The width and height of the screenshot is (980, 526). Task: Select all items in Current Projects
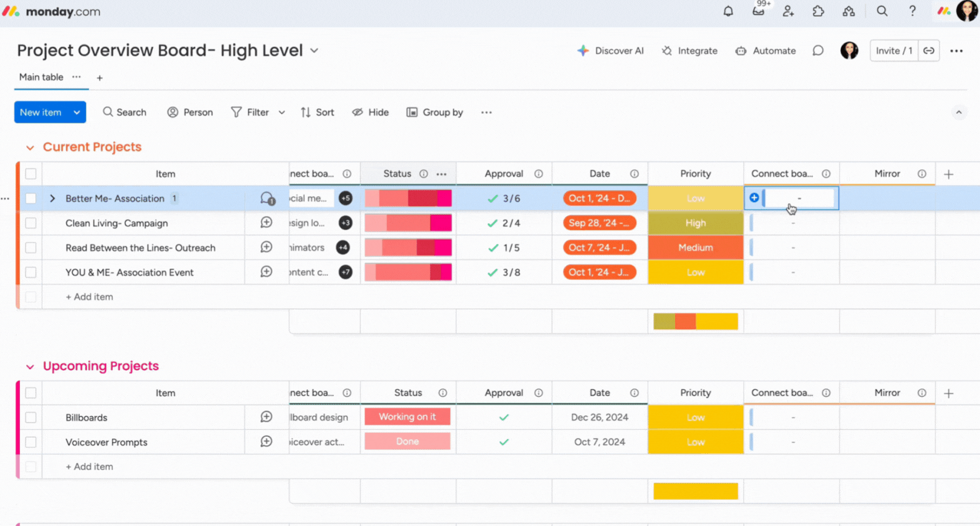coord(31,174)
